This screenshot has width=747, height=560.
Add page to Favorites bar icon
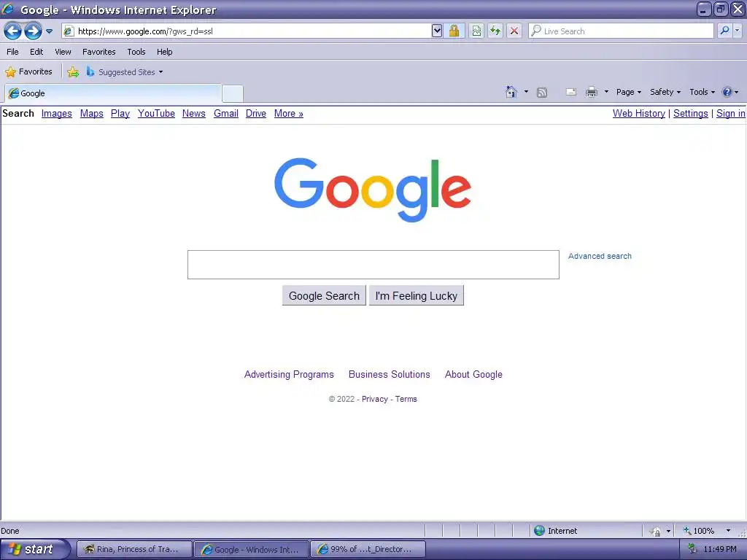[73, 72]
